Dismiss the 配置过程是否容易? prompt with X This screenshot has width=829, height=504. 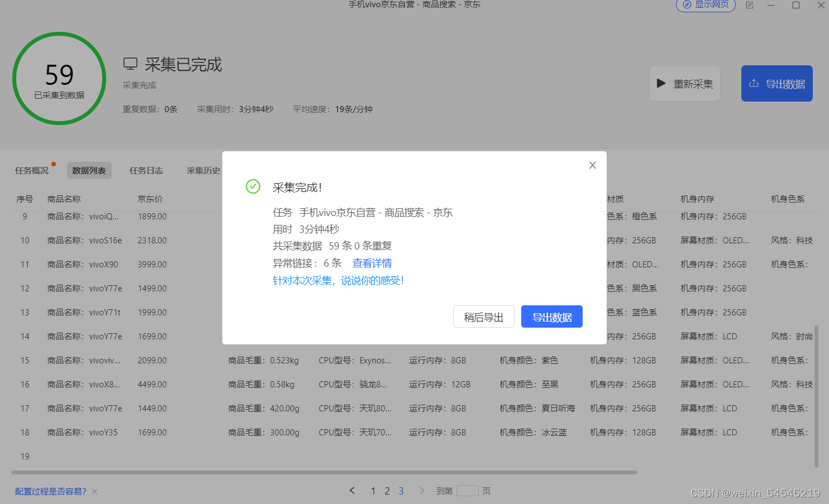[x=95, y=491]
